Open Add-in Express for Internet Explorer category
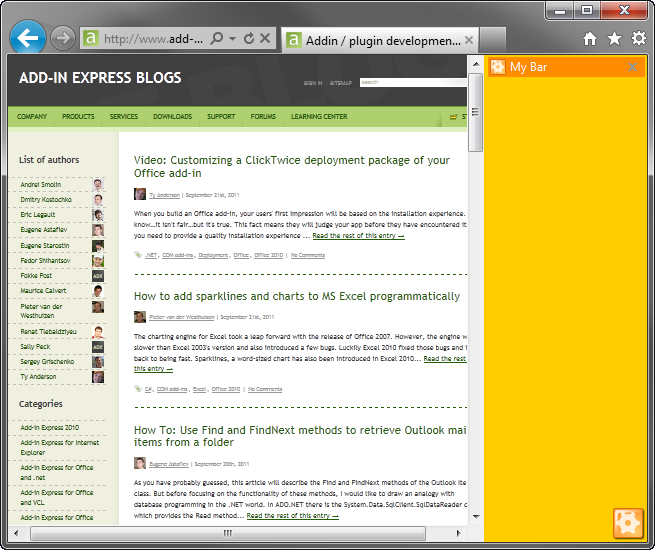 (60, 448)
